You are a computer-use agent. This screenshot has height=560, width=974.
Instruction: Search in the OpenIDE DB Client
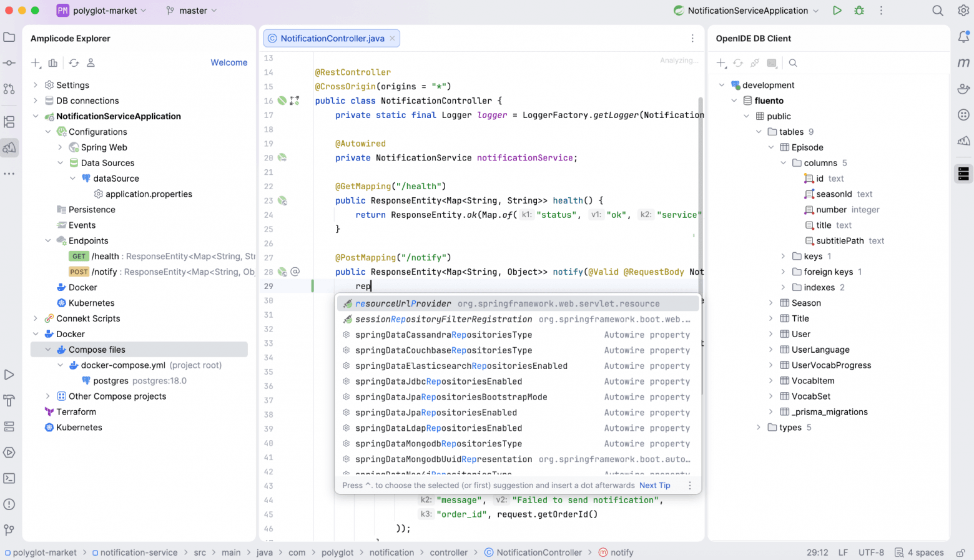pos(793,63)
